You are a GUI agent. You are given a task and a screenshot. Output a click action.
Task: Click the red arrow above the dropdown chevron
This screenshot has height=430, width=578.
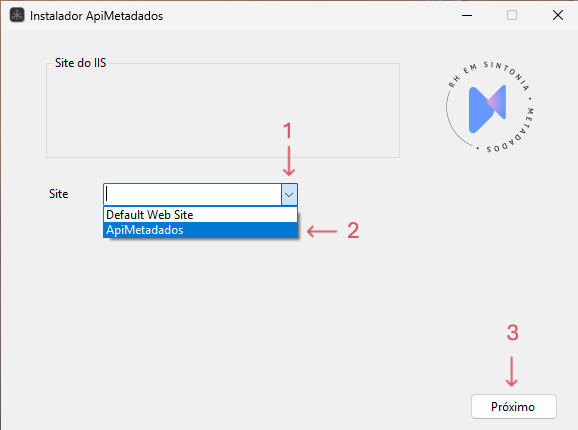click(289, 161)
